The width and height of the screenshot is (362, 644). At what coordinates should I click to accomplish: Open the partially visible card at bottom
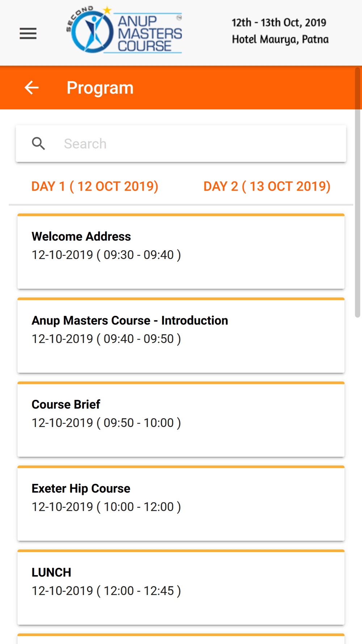point(181,639)
